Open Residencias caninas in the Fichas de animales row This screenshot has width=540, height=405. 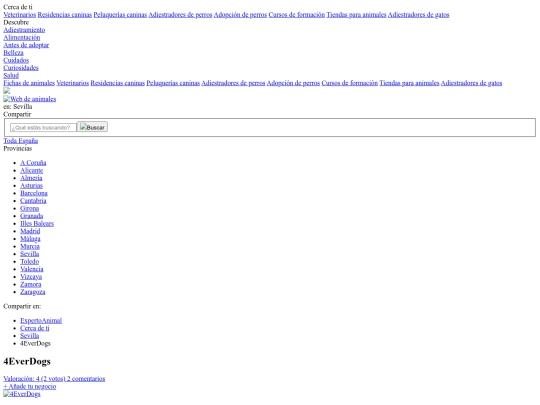tap(118, 83)
